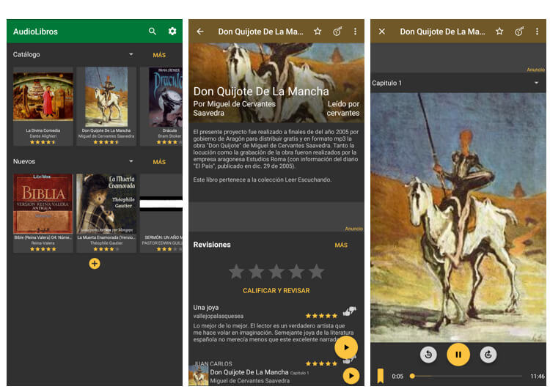The width and height of the screenshot is (550, 392).
Task: Tap the yellow plus add button
Action: [x=95, y=264]
